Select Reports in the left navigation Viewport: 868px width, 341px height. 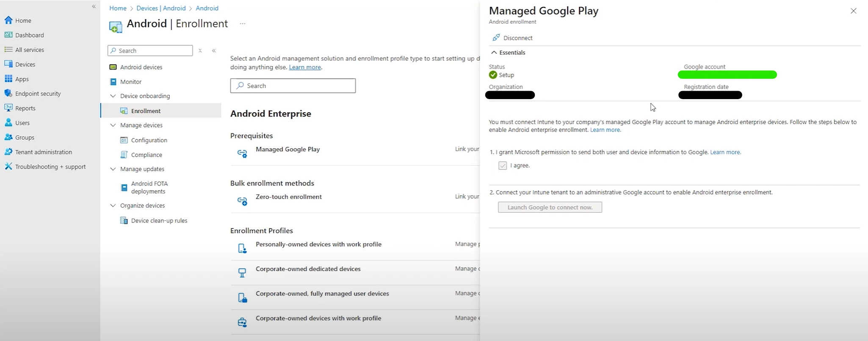pos(25,108)
